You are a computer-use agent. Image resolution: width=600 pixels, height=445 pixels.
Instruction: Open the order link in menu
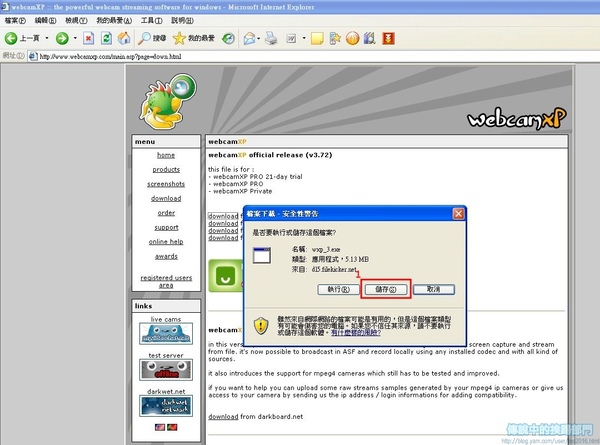point(166,213)
